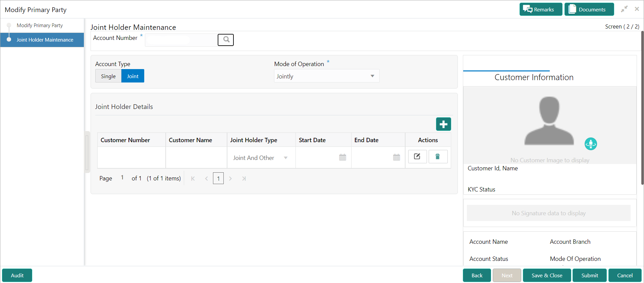Open the Documents panel
Viewport: 644px width, 283px height.
[x=589, y=9]
